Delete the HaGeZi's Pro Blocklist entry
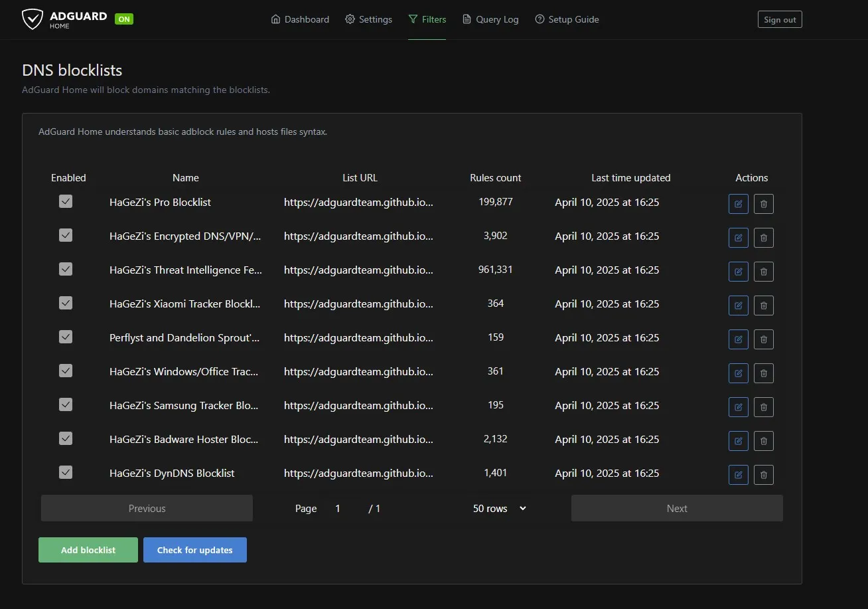This screenshot has height=609, width=868. 763,204
